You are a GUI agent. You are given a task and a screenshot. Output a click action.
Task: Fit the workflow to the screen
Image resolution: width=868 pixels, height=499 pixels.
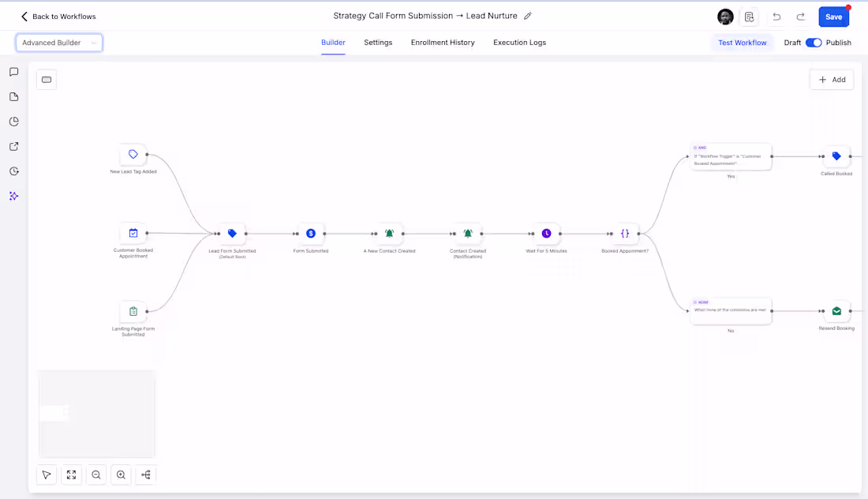click(71, 475)
